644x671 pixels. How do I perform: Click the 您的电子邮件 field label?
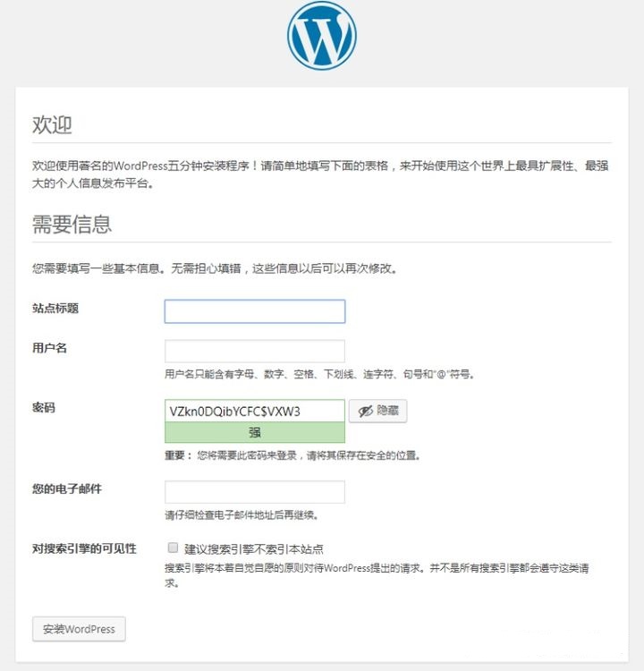click(x=67, y=488)
